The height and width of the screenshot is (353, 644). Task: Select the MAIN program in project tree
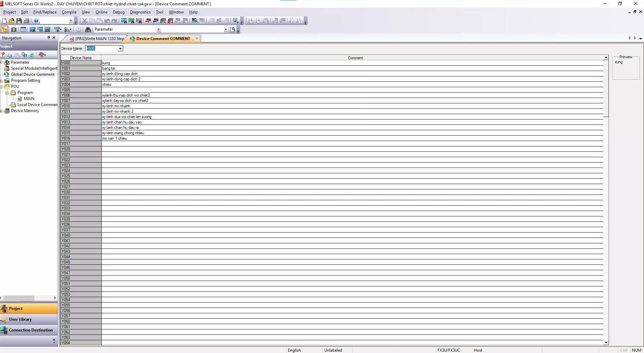[x=29, y=99]
